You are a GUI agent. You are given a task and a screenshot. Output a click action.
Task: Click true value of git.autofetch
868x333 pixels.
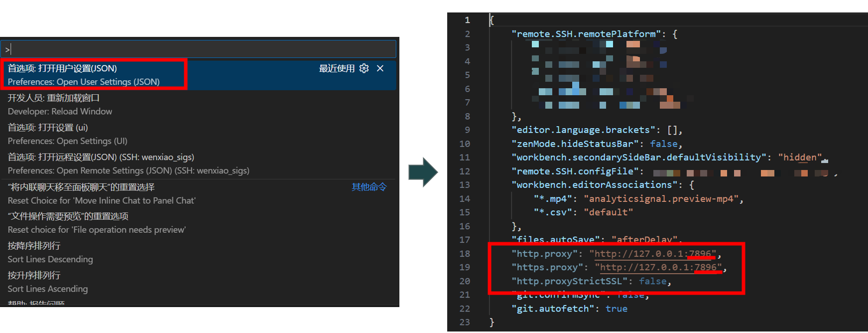click(616, 309)
